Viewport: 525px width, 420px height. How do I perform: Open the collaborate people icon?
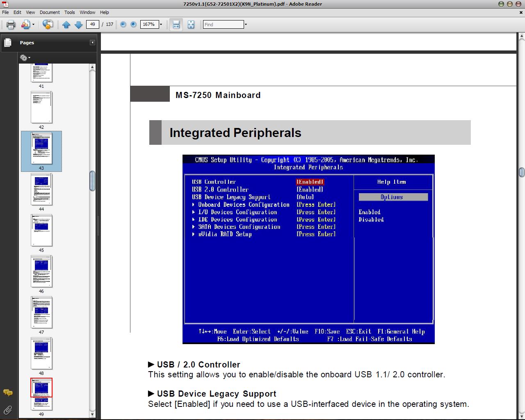click(25, 25)
